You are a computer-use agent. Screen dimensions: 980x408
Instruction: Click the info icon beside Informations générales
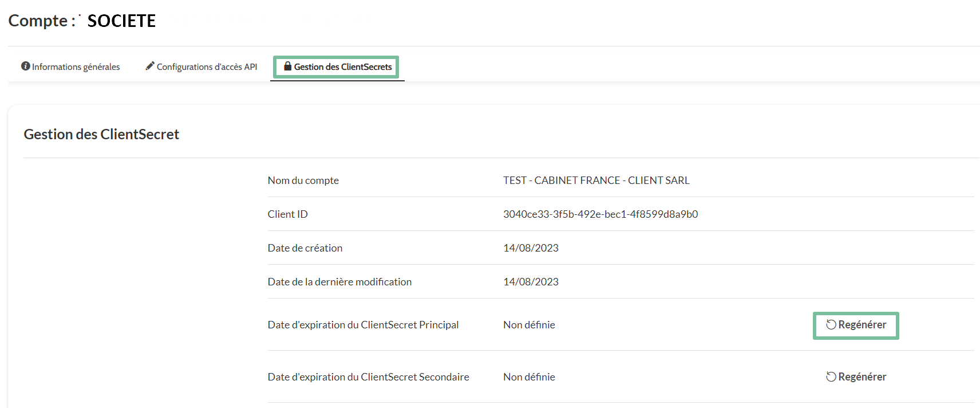25,66
